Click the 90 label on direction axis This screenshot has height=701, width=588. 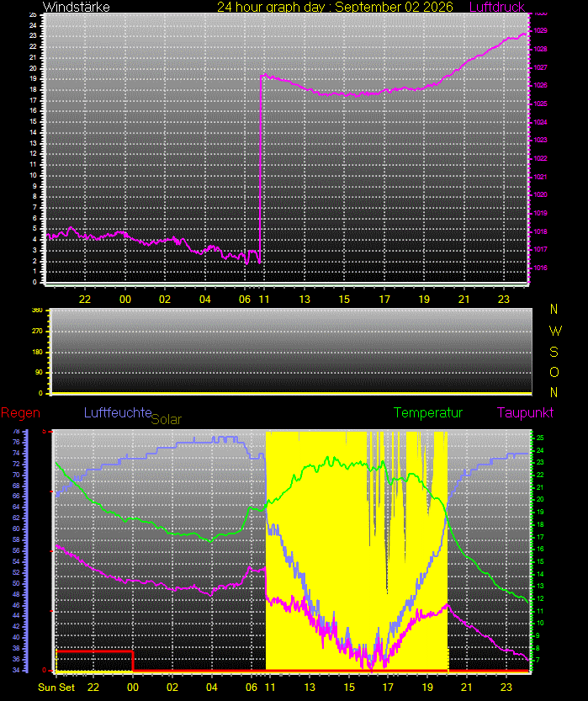pyautogui.click(x=39, y=373)
